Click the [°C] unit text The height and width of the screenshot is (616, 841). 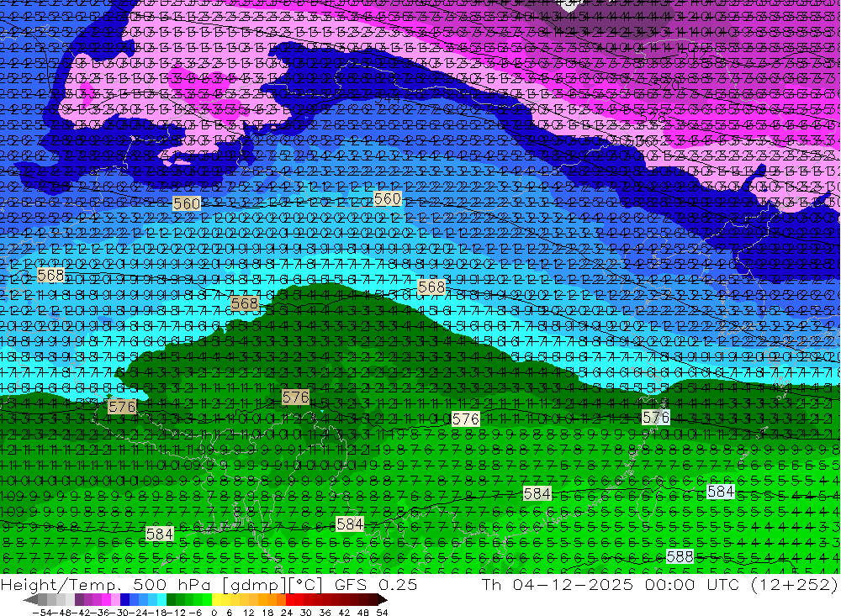[x=304, y=584]
